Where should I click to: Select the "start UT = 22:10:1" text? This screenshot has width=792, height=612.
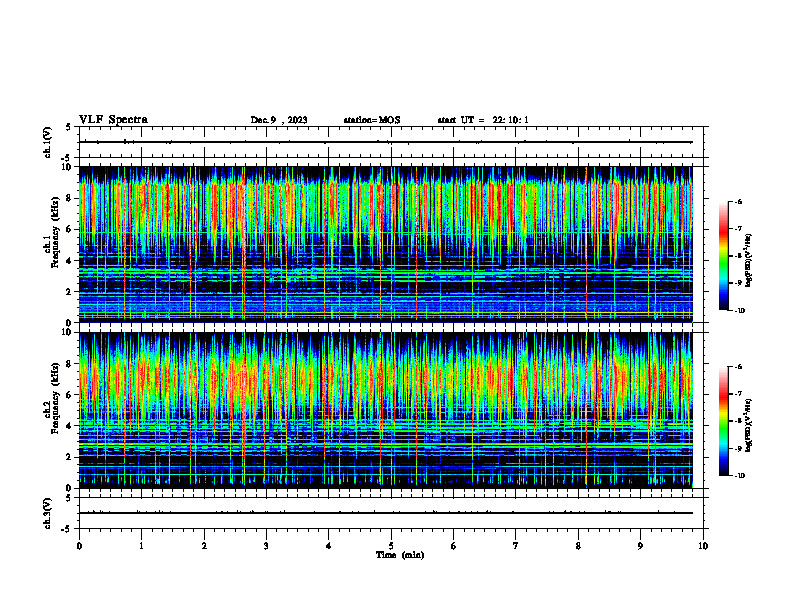(x=483, y=120)
